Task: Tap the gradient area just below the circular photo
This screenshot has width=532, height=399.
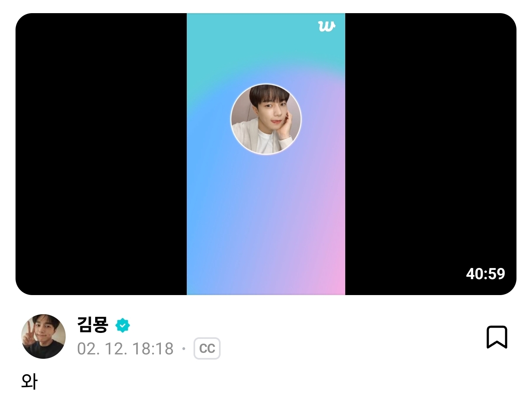Action: pos(266,171)
